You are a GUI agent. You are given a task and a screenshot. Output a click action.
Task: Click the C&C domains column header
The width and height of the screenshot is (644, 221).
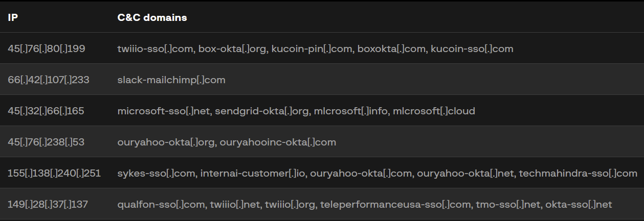coord(152,18)
